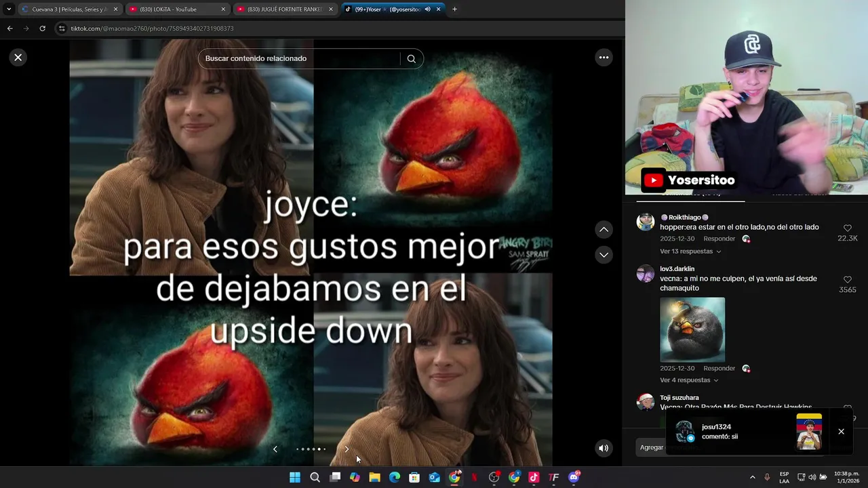Open Outlook from the taskbar
The height and width of the screenshot is (488, 868).
pos(434,477)
